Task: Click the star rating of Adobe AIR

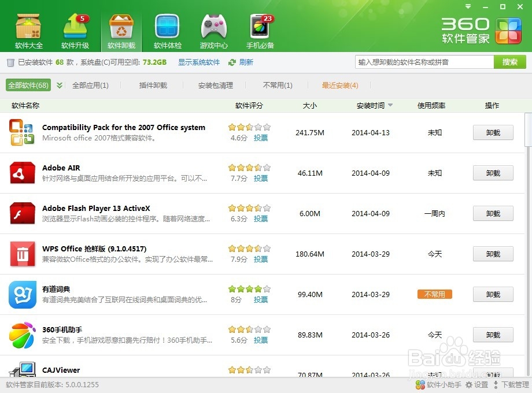Action: (x=249, y=168)
